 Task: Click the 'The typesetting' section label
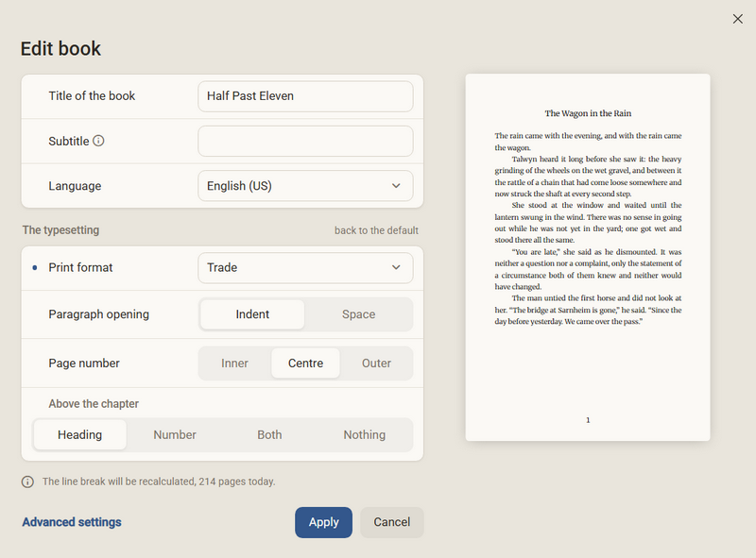tap(60, 230)
